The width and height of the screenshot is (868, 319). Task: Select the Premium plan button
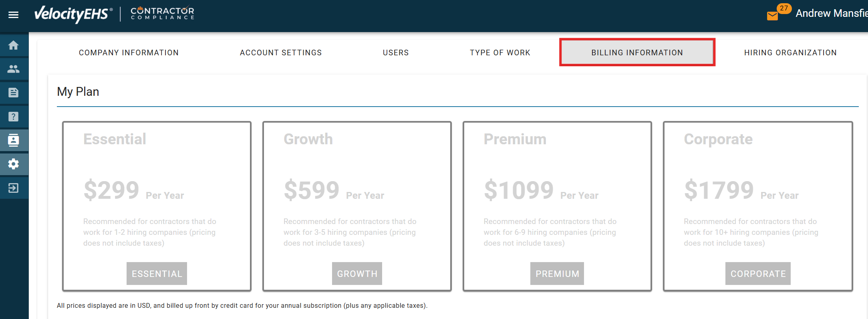click(x=557, y=274)
